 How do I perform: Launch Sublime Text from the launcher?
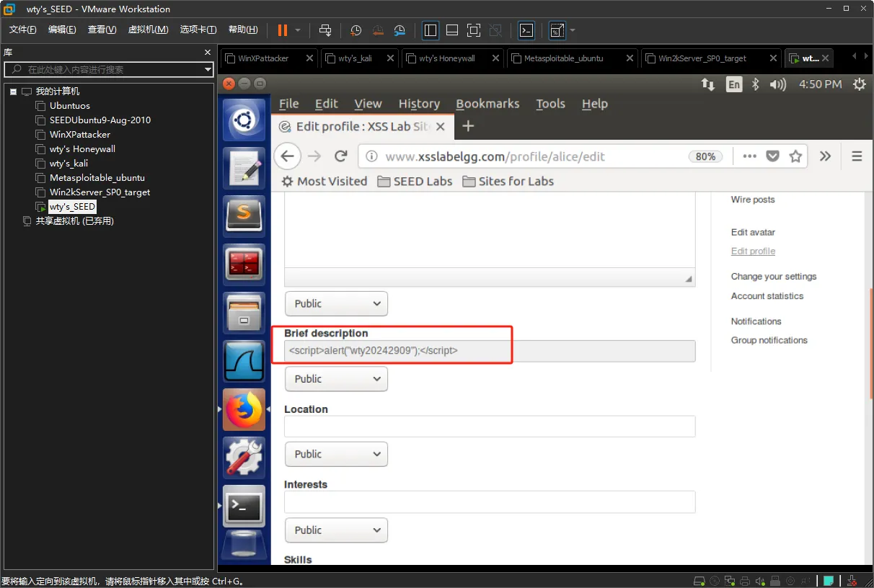(x=244, y=215)
